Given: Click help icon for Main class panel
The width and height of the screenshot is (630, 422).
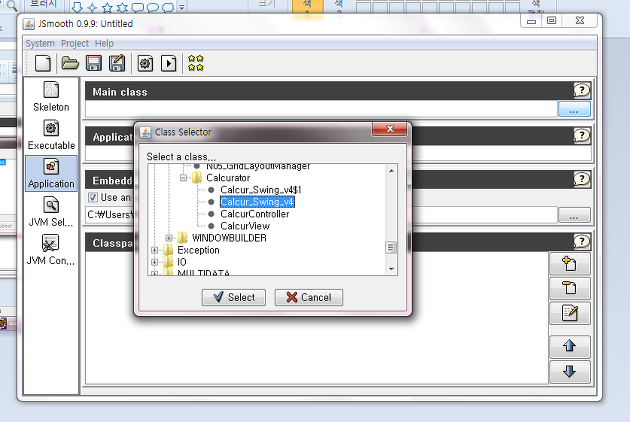Looking at the screenshot, I should pos(581,90).
